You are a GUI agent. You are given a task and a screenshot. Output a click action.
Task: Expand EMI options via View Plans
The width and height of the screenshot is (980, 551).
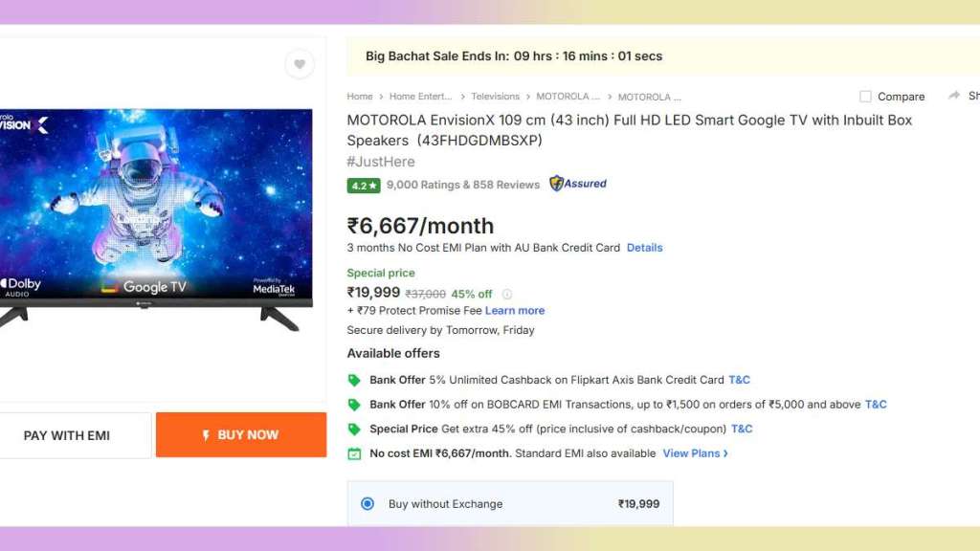pos(693,453)
